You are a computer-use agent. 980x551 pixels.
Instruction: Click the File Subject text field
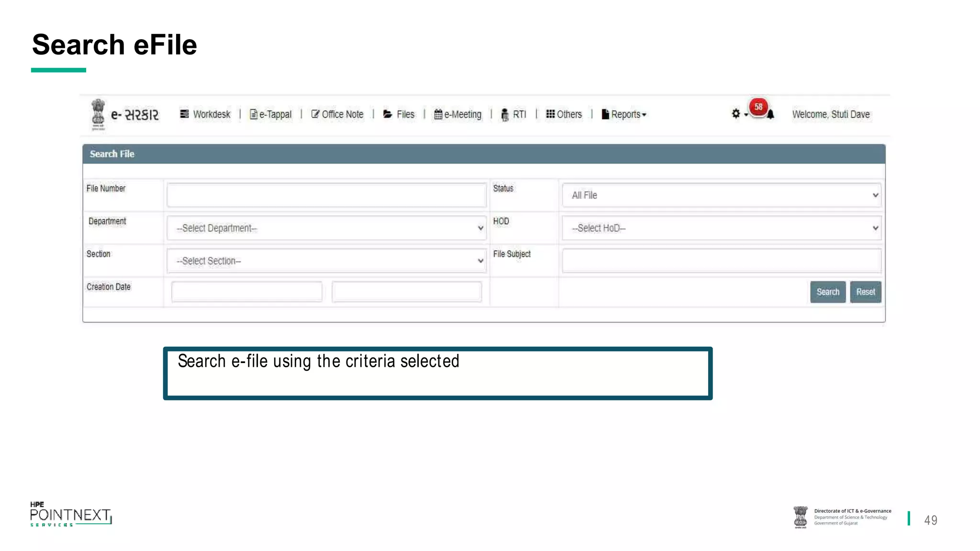tap(721, 261)
